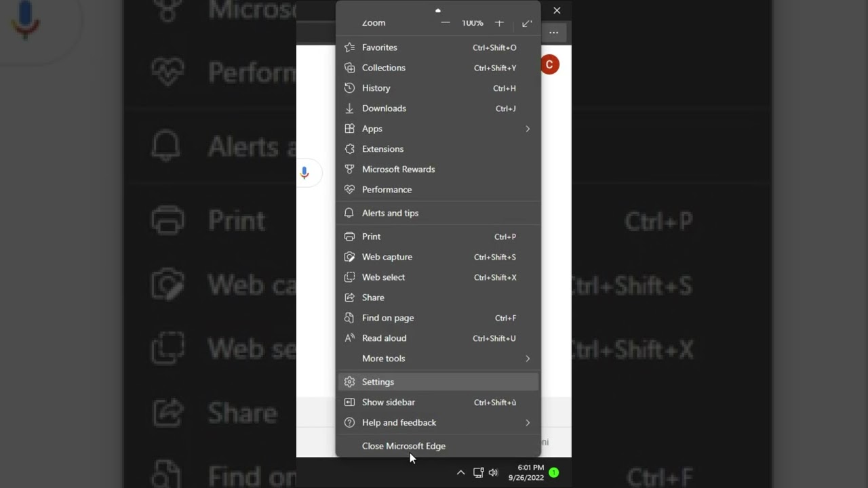Zoom in with the plus button
Screen dimensions: 868x488
pos(499,23)
